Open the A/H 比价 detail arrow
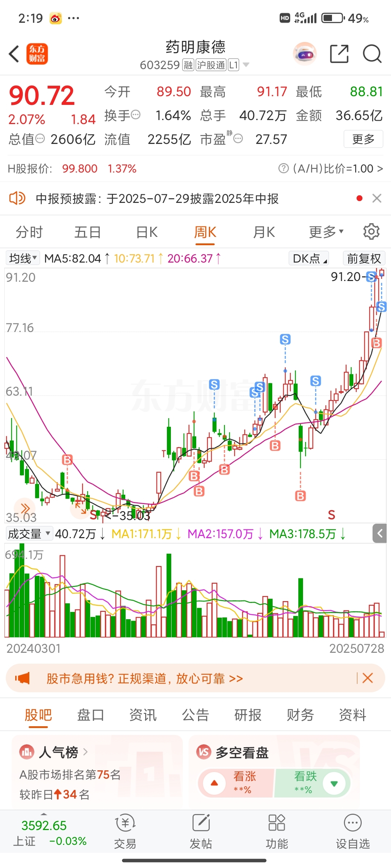 (380, 169)
